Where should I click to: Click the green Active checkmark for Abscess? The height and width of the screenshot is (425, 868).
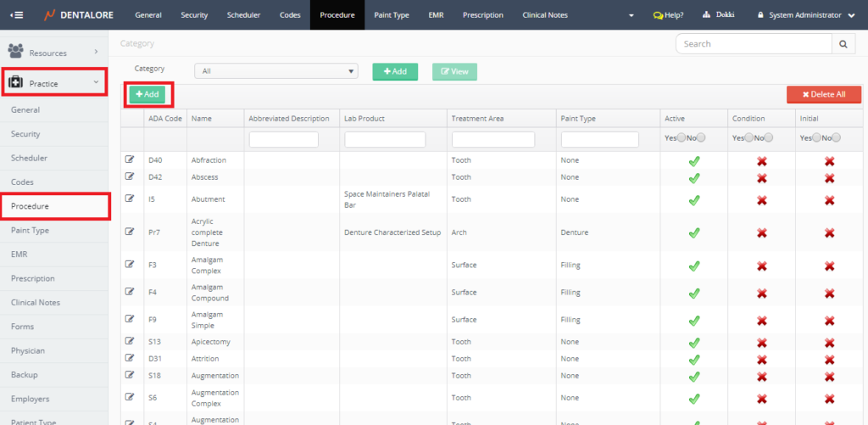point(693,178)
